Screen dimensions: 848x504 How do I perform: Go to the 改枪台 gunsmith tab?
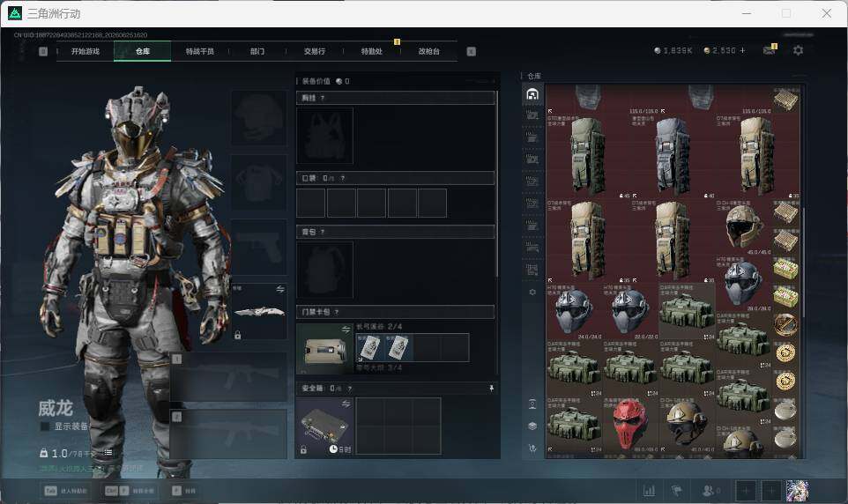(x=429, y=51)
